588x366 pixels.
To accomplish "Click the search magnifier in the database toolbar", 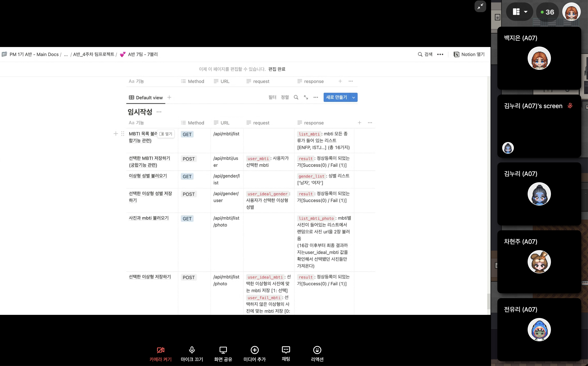I will tap(296, 97).
